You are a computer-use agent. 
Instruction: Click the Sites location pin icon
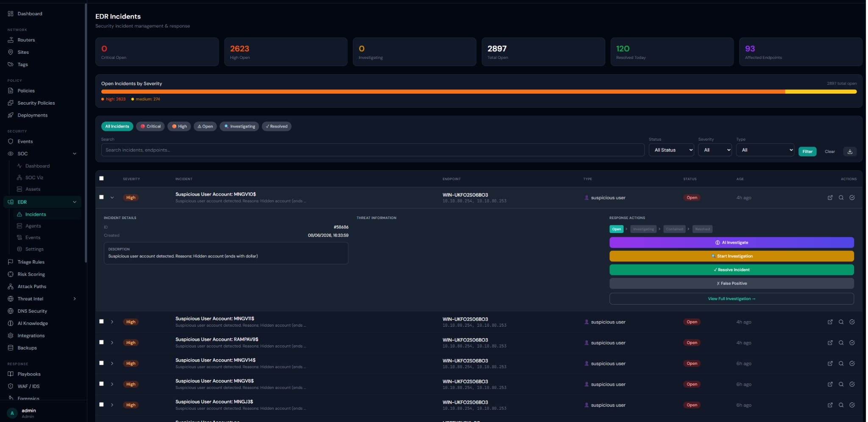coord(11,52)
